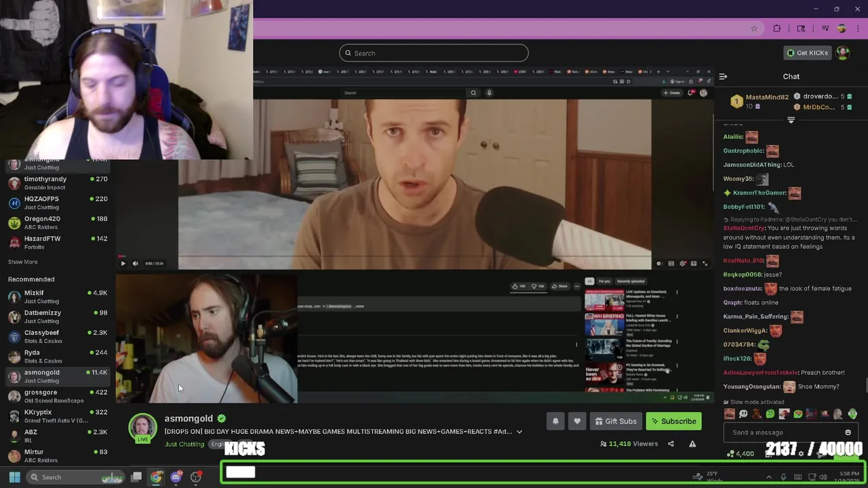Open Chrome from the Windows taskbar
Screen dimensions: 868x488
pyautogui.click(x=156, y=477)
